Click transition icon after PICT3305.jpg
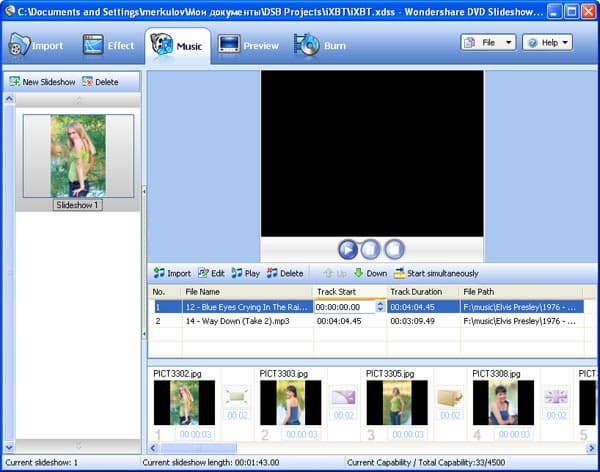The height and width of the screenshot is (472, 600). 450,396
